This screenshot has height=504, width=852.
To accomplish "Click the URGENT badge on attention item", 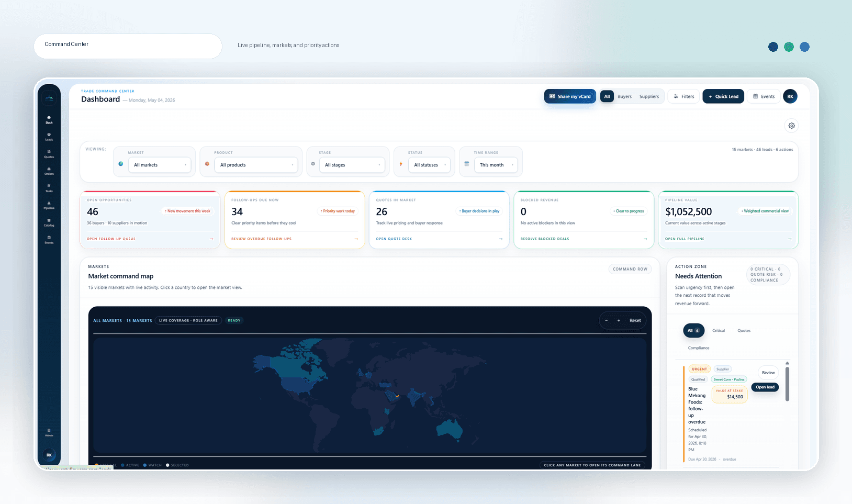I will [x=699, y=369].
